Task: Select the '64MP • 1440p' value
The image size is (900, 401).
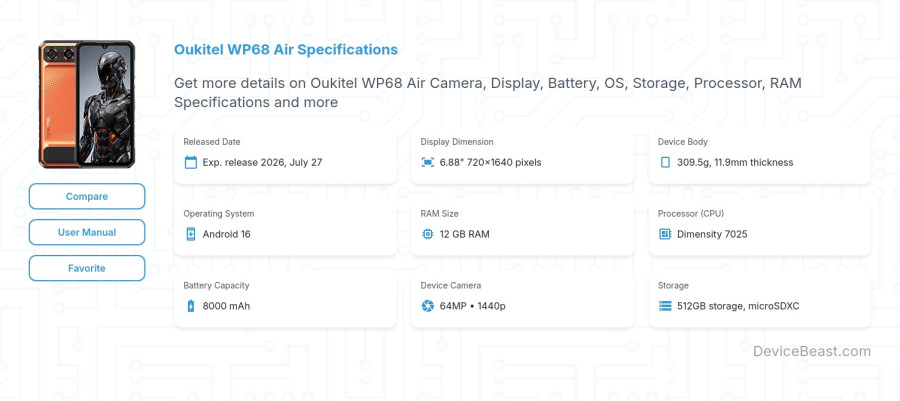Action: click(x=472, y=306)
